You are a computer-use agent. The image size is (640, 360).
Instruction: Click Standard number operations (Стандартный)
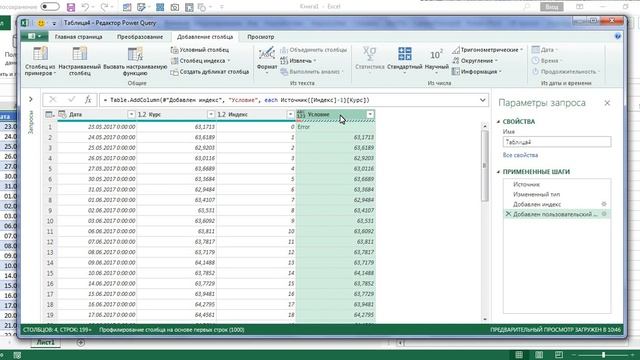point(404,60)
